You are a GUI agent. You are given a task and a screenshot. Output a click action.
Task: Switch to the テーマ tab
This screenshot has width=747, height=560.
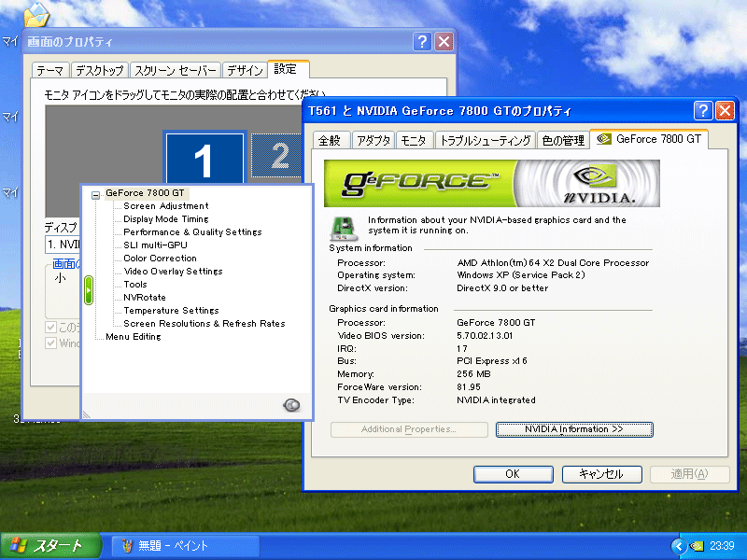click(x=50, y=71)
